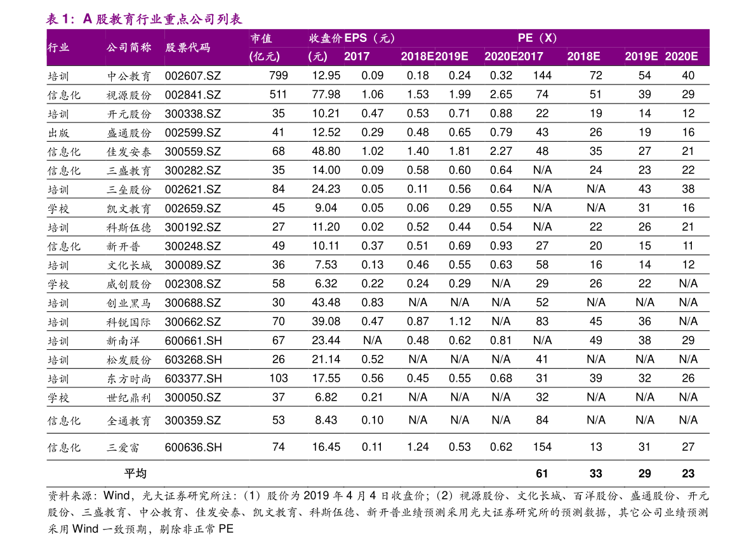Select stock code '002607.SZ'
Viewport: 756px width, 548px height.
(193, 76)
